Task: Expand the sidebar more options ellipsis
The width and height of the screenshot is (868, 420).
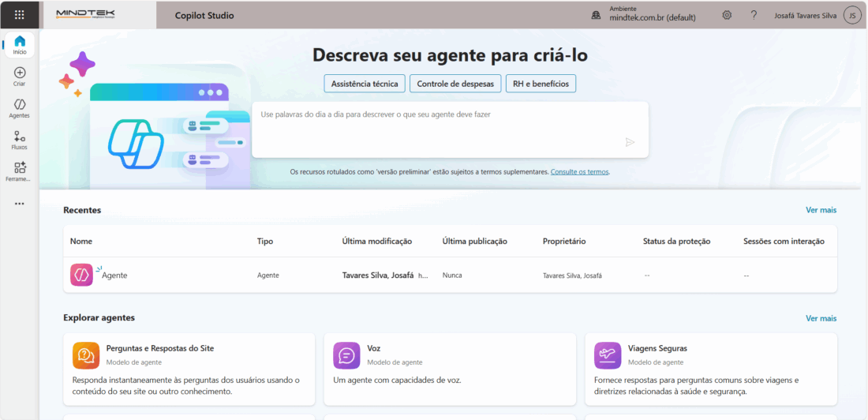Action: coord(20,204)
